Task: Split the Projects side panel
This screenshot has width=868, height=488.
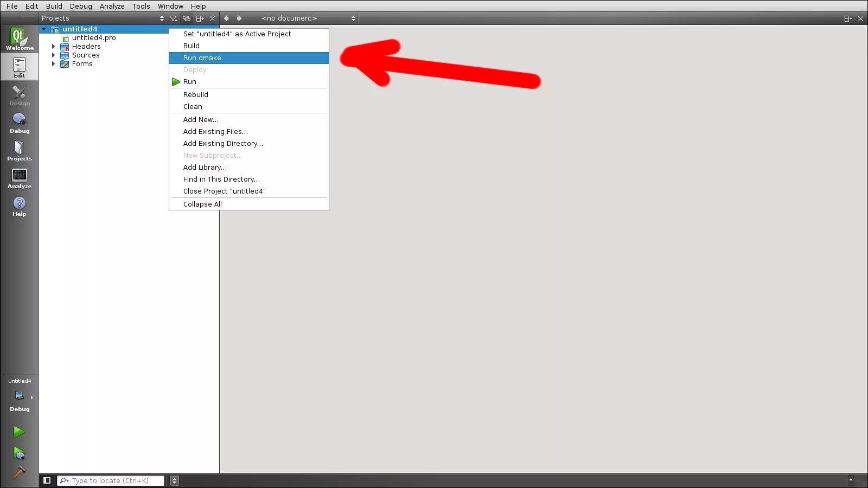Action: (200, 18)
